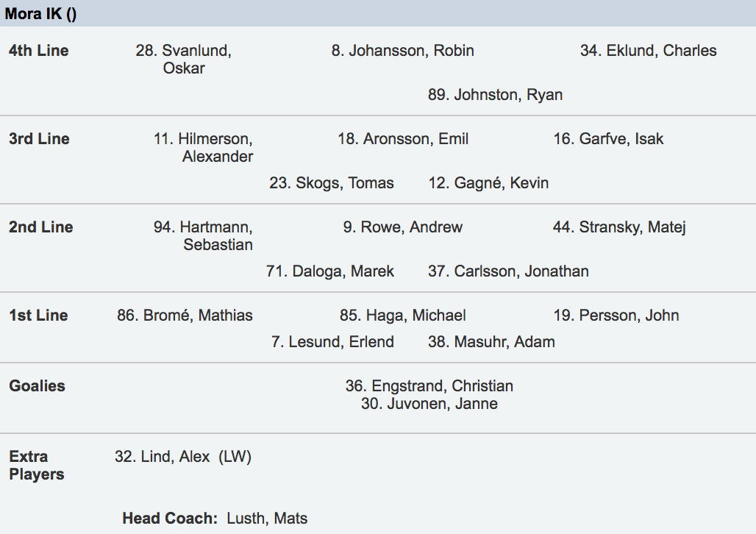Select player 28. Svanlund, Oskar
Viewport: 756px width, 534px height.
(184, 60)
